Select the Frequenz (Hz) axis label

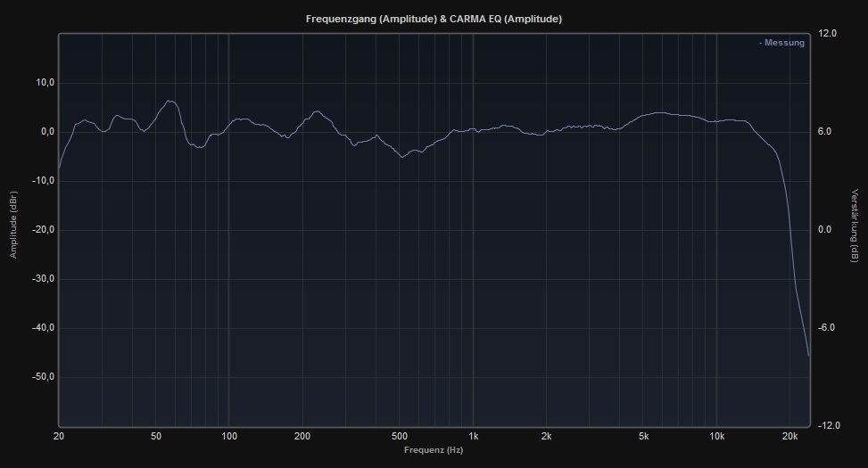434,450
